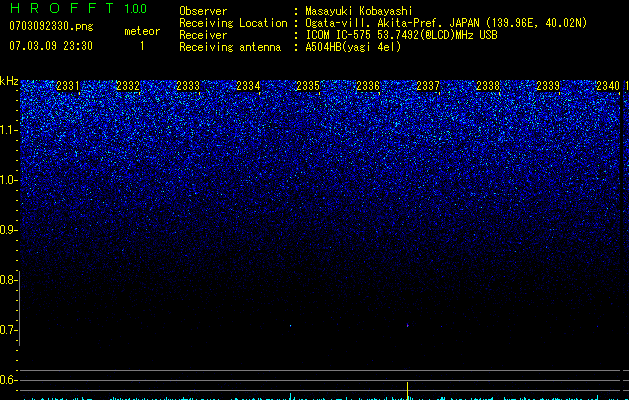Viewport: 629px width, 400px height.
Task: Click the 1.1 kHz axis tick label
Action: pyautogui.click(x=9, y=130)
